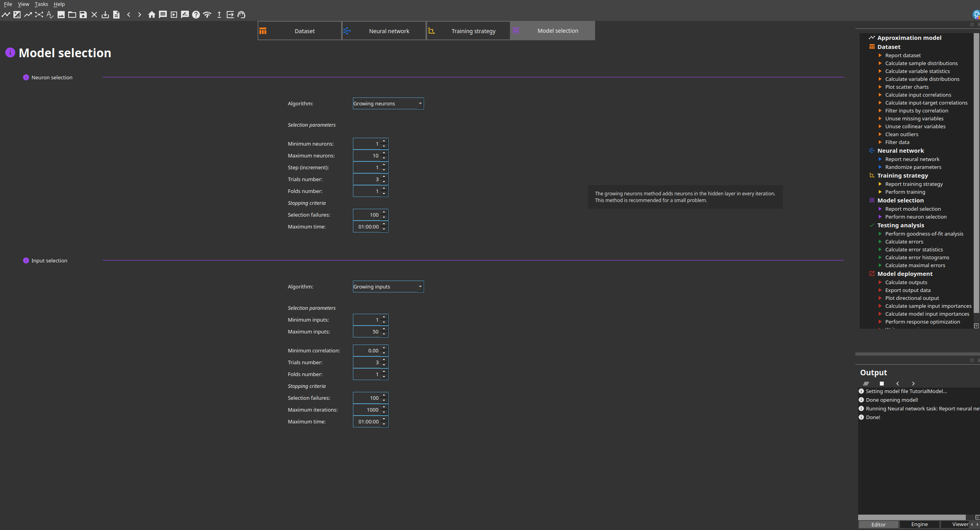Open a model using the folder icon
Screen dimensions: 980x530
72,15
